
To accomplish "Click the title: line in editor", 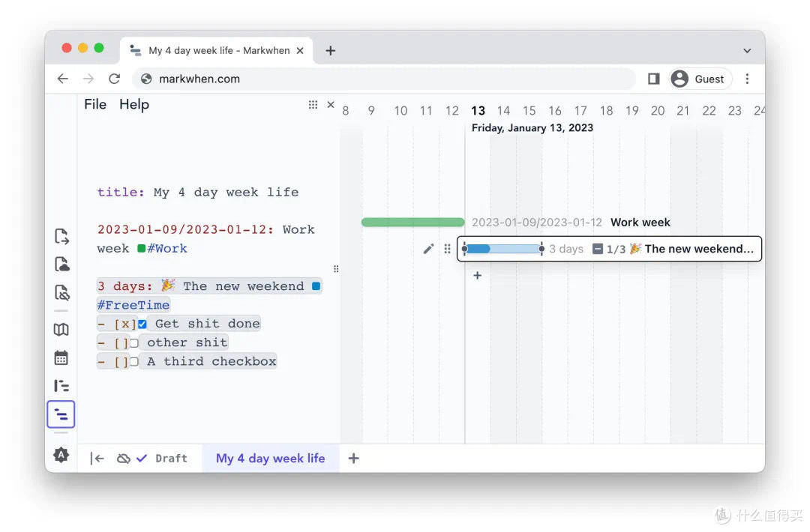I will point(198,192).
